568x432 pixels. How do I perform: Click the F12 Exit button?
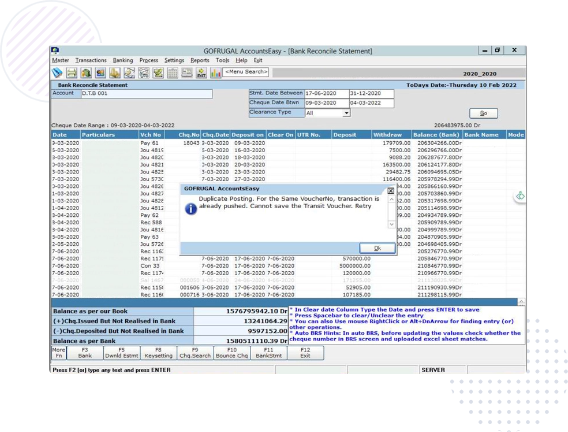pyautogui.click(x=305, y=353)
